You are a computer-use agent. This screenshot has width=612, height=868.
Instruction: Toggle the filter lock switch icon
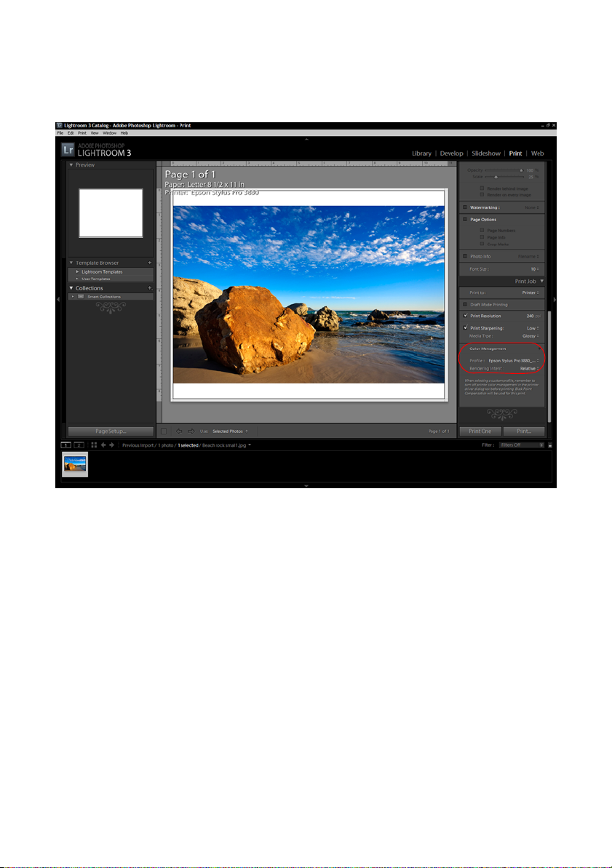(x=550, y=445)
